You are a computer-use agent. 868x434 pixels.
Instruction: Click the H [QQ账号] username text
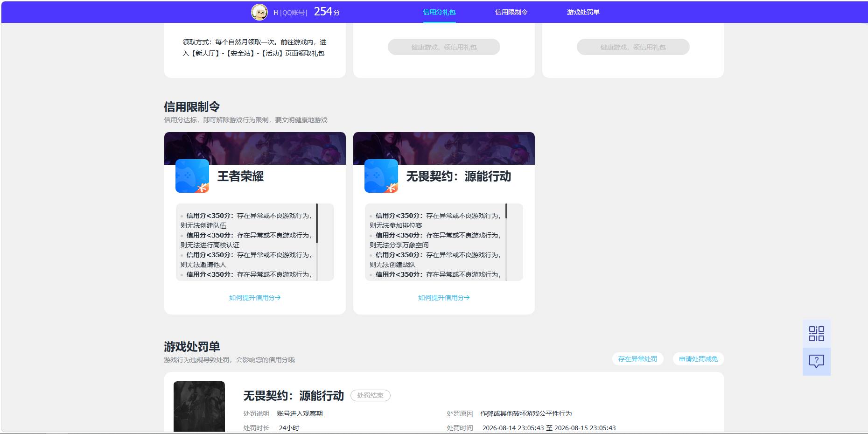point(290,13)
